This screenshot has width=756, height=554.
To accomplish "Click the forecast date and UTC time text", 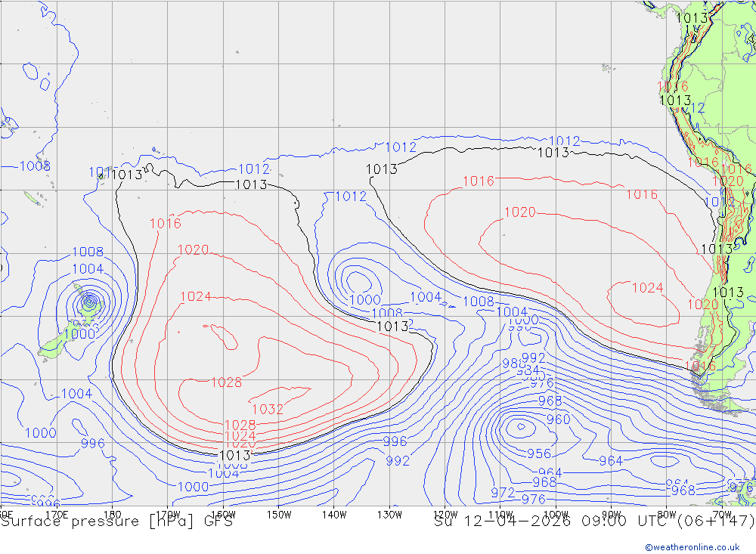I will point(594,522).
